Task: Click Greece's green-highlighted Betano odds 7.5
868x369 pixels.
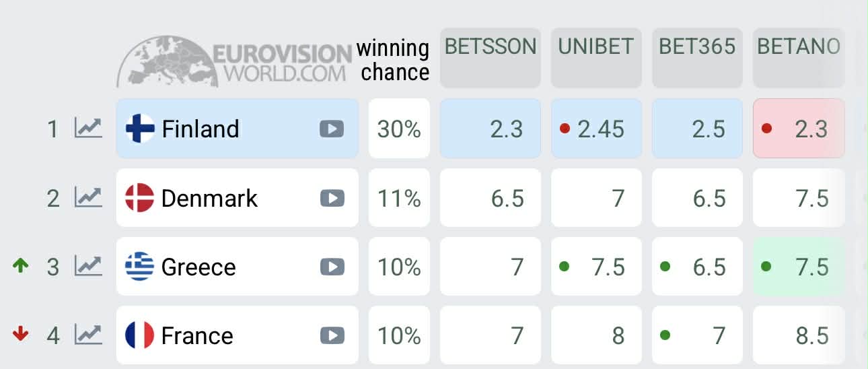Action: pyautogui.click(x=798, y=267)
